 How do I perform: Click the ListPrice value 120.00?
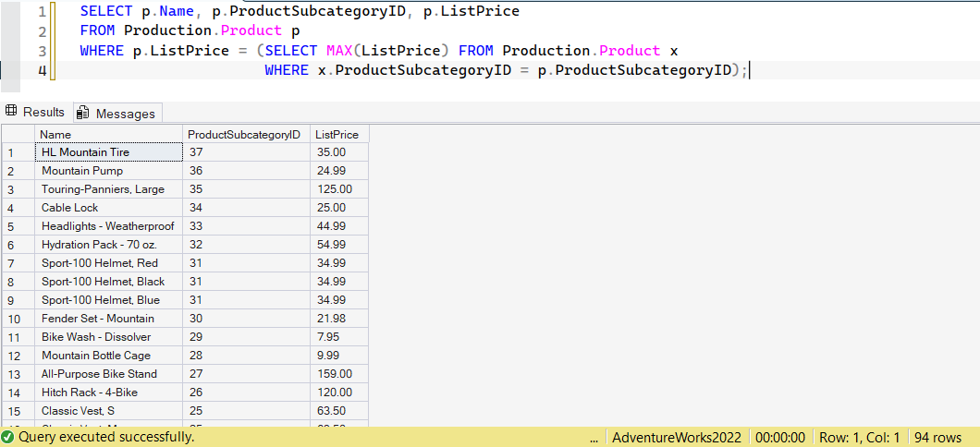[339, 393]
